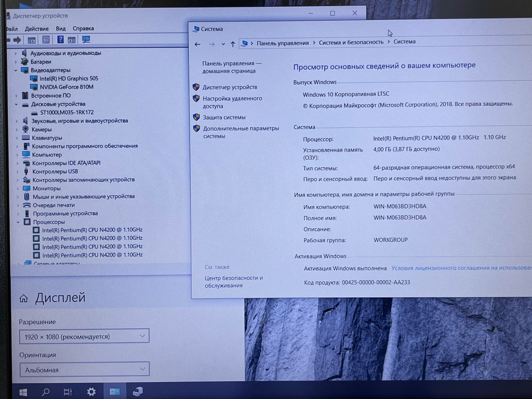The width and height of the screenshot is (532, 399).
Task: Click Контроллеры запоминающих устройств icon
Action: point(27,180)
